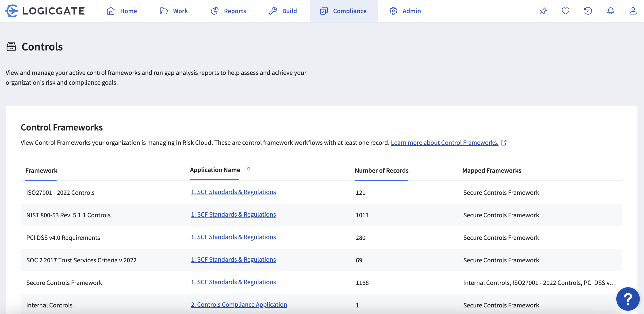The width and height of the screenshot is (644, 314).
Task: Click the Home house icon
Action: (111, 11)
